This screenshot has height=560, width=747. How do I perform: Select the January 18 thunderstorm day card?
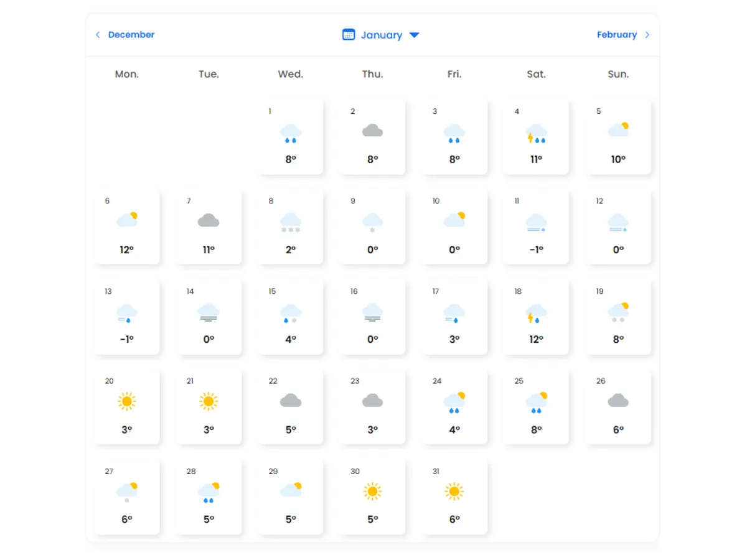coord(536,317)
